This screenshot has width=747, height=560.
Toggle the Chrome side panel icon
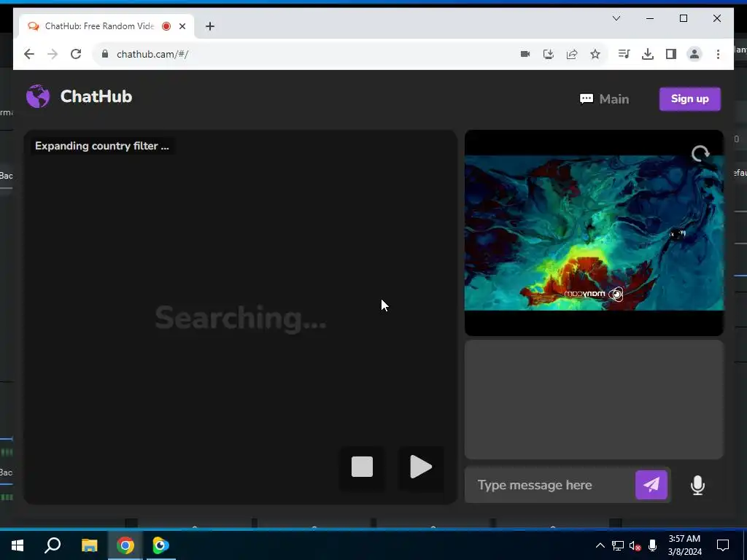click(x=671, y=54)
